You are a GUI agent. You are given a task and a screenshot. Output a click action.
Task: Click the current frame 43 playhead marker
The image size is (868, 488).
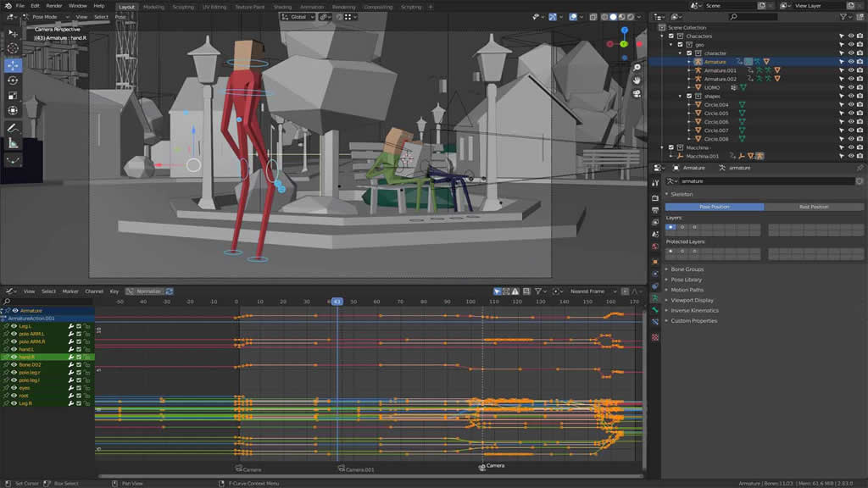coord(337,302)
